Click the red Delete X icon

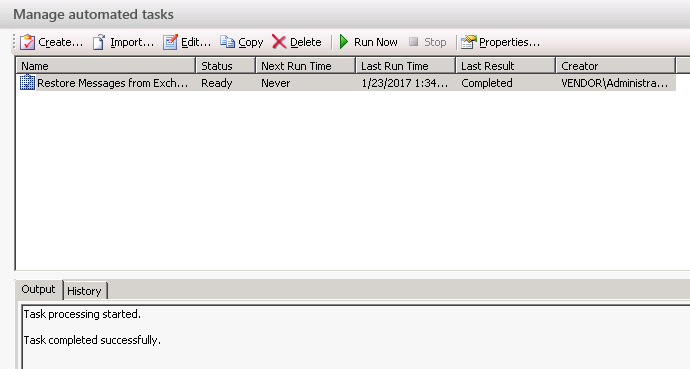click(x=279, y=42)
